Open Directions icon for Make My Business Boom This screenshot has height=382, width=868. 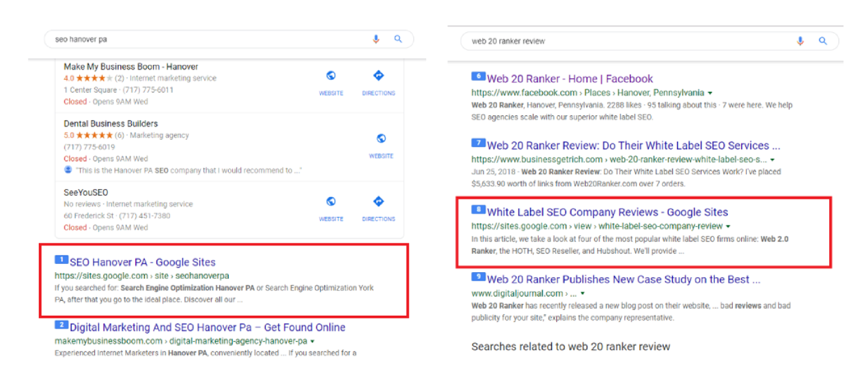coord(378,75)
